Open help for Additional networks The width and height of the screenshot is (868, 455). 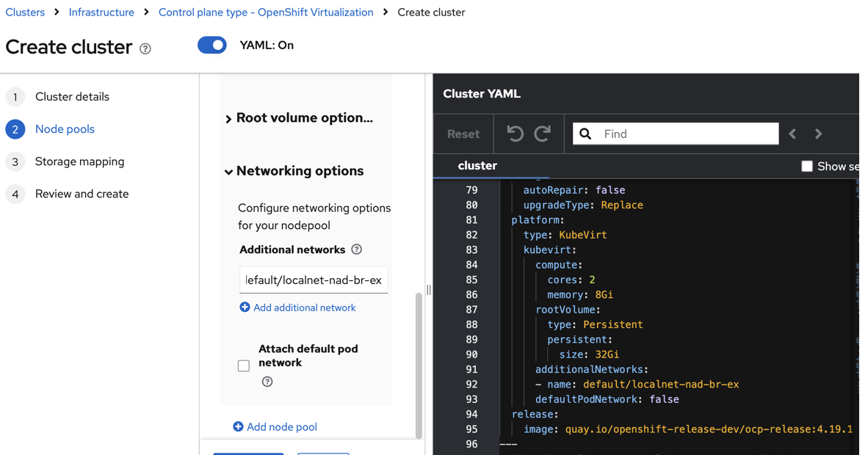357,250
